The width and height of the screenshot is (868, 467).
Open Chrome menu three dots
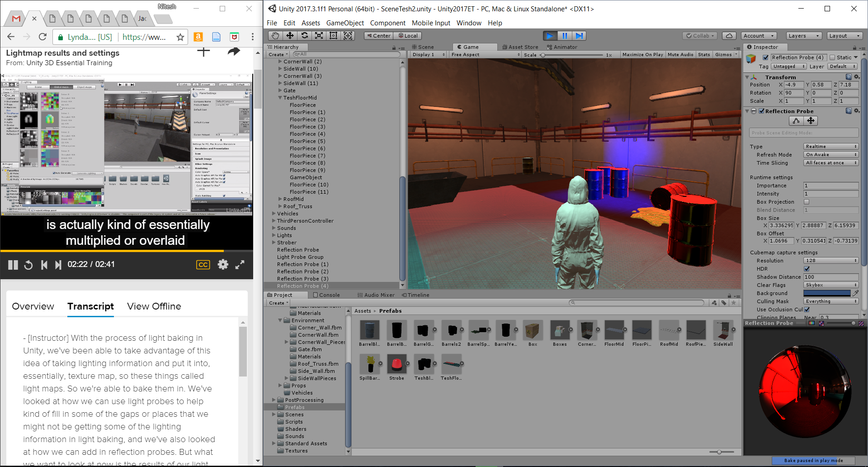coord(253,37)
